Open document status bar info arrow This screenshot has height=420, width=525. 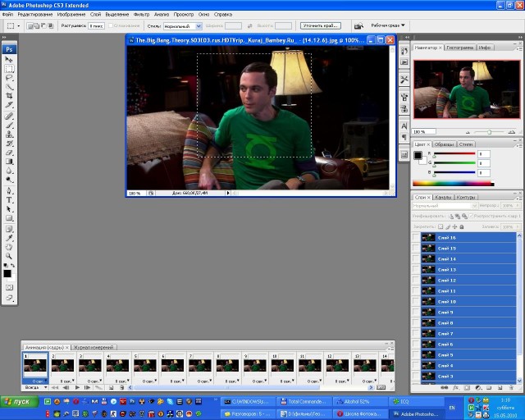tap(228, 193)
